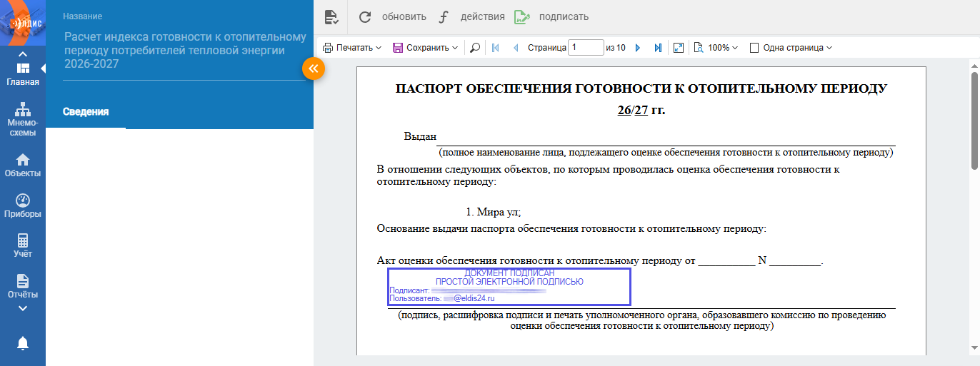Go to Объекты in the sidebar

(x=23, y=166)
